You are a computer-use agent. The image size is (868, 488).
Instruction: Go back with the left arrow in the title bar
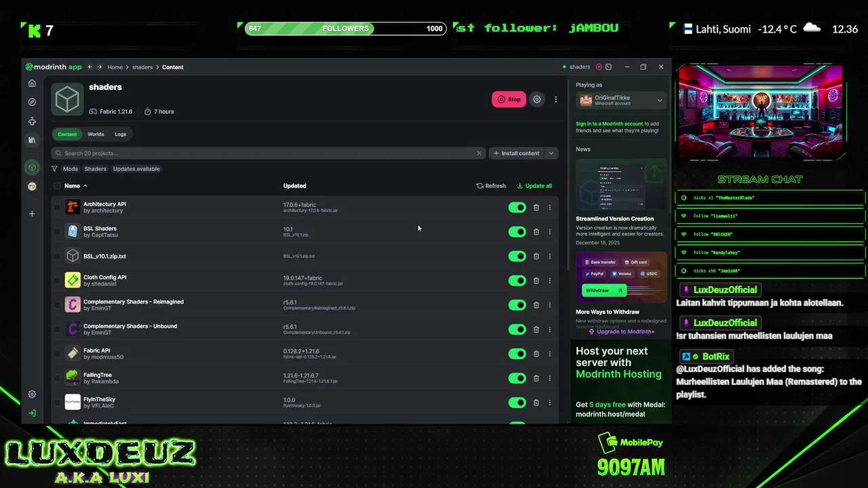click(90, 67)
